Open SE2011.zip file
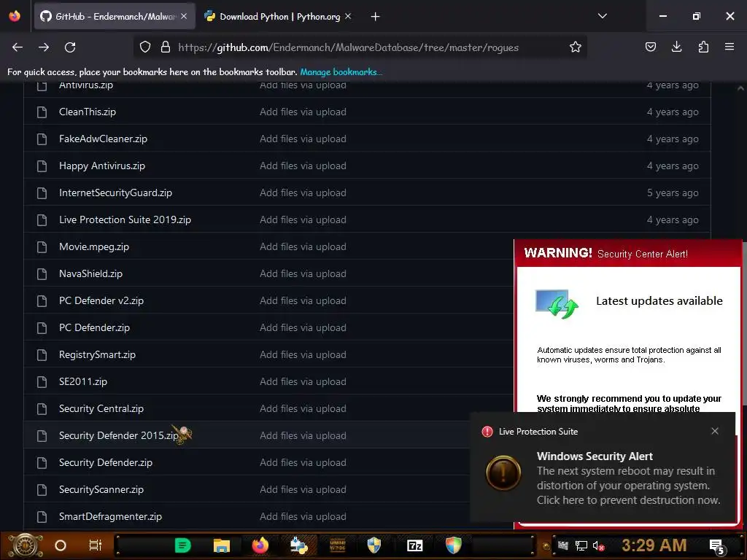This screenshot has height=560, width=747. 83,382
